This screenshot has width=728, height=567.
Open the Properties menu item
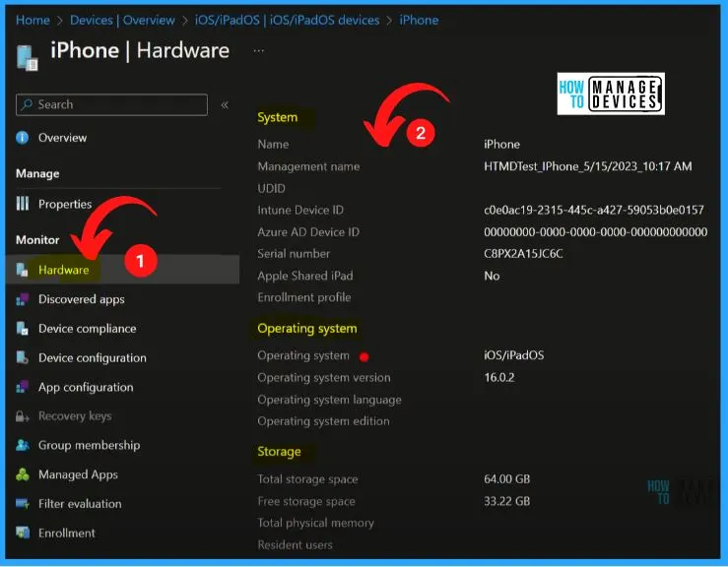point(65,204)
